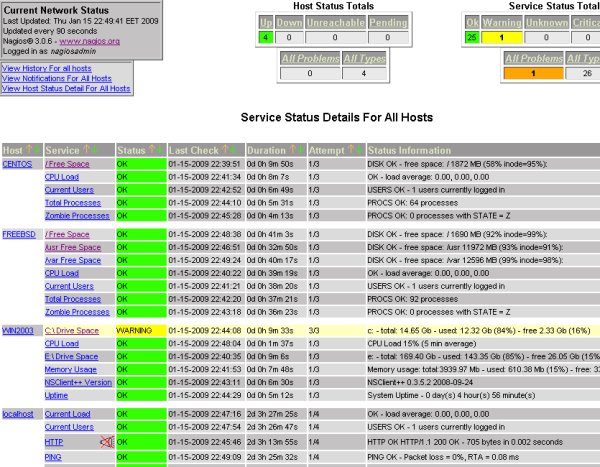This screenshot has height=467, width=600.
Task: Filter hosts by Up status header
Action: pos(266,23)
